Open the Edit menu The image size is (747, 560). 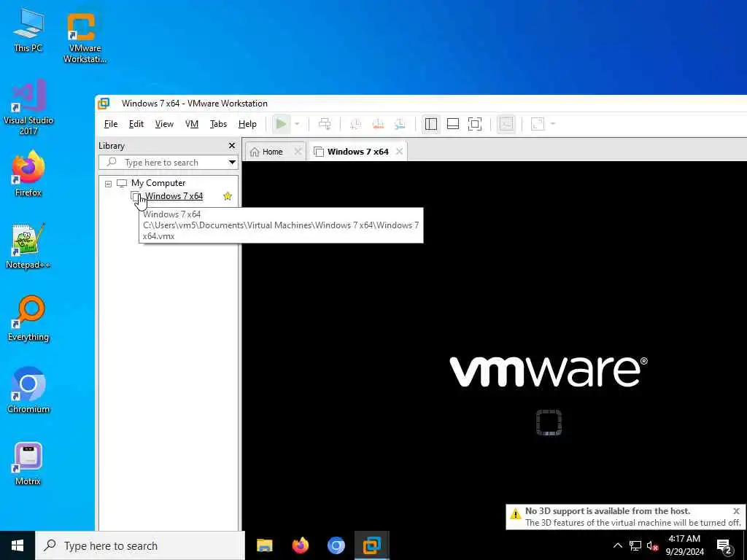coord(136,124)
